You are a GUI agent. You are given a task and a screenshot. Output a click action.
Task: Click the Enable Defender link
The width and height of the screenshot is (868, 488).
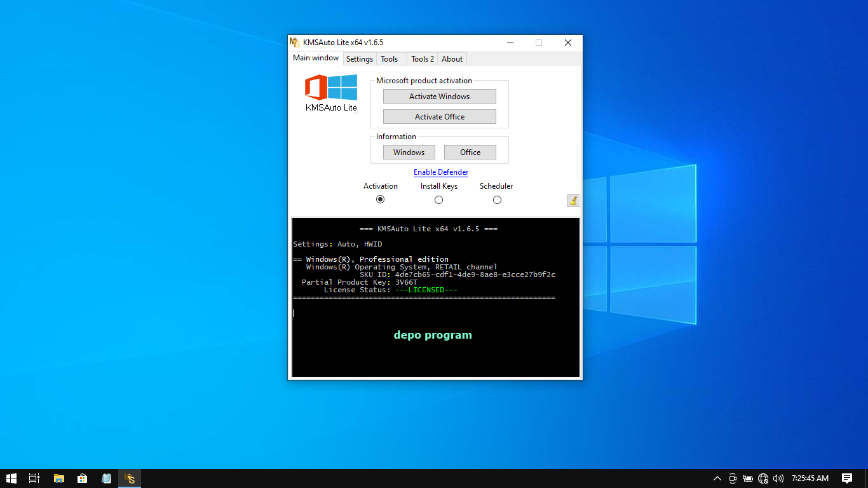(441, 172)
